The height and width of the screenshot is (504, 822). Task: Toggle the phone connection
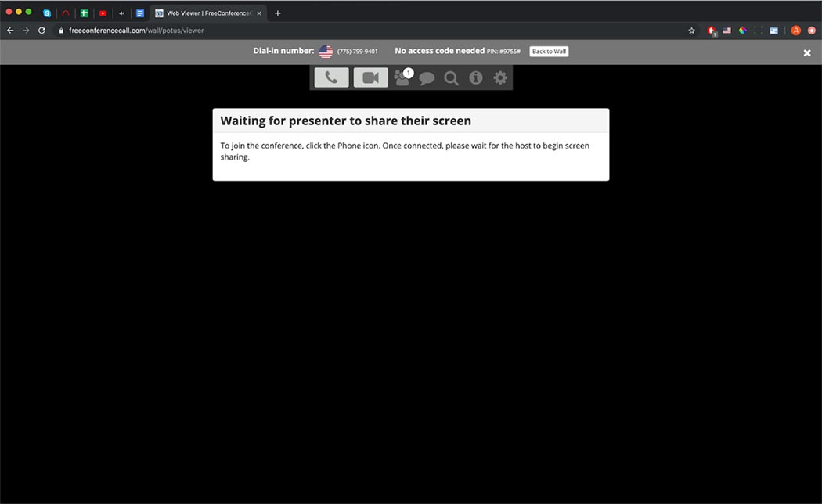(x=331, y=77)
